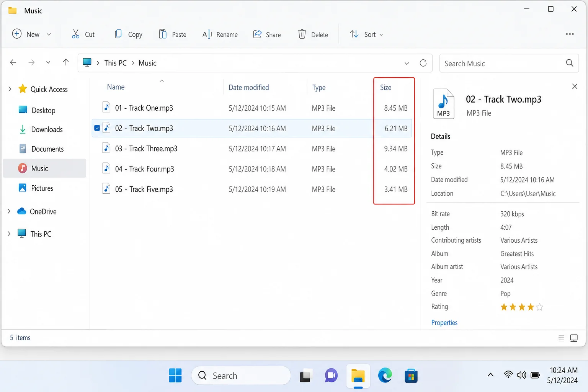Click the 5/12/2024 10:19 AM date cell

tap(257, 189)
